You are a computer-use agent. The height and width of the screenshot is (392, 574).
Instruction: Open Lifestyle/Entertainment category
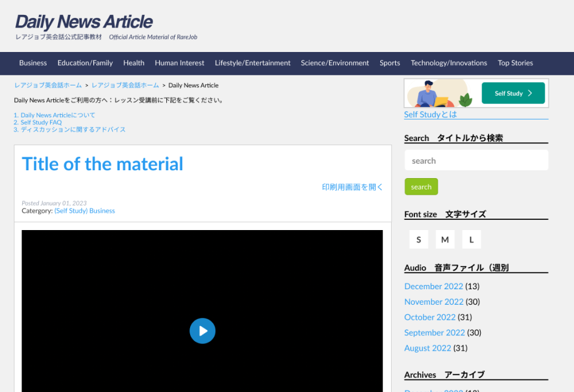pos(252,63)
